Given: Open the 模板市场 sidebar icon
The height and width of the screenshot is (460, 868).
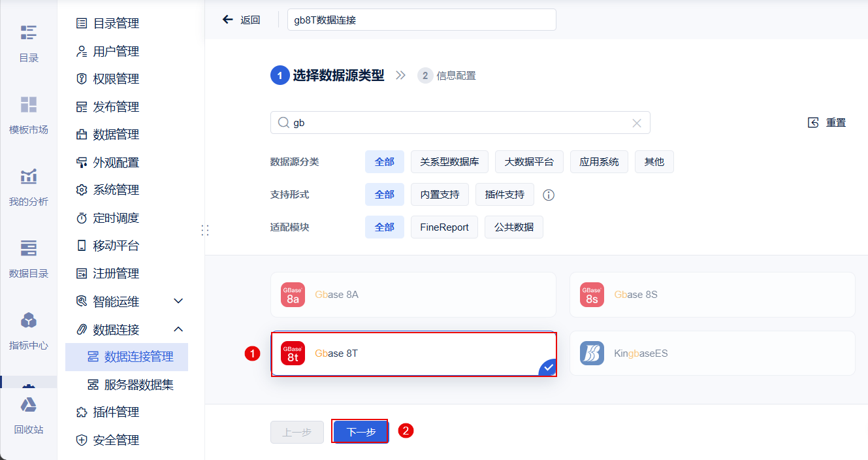Looking at the screenshot, I should pos(28,105).
